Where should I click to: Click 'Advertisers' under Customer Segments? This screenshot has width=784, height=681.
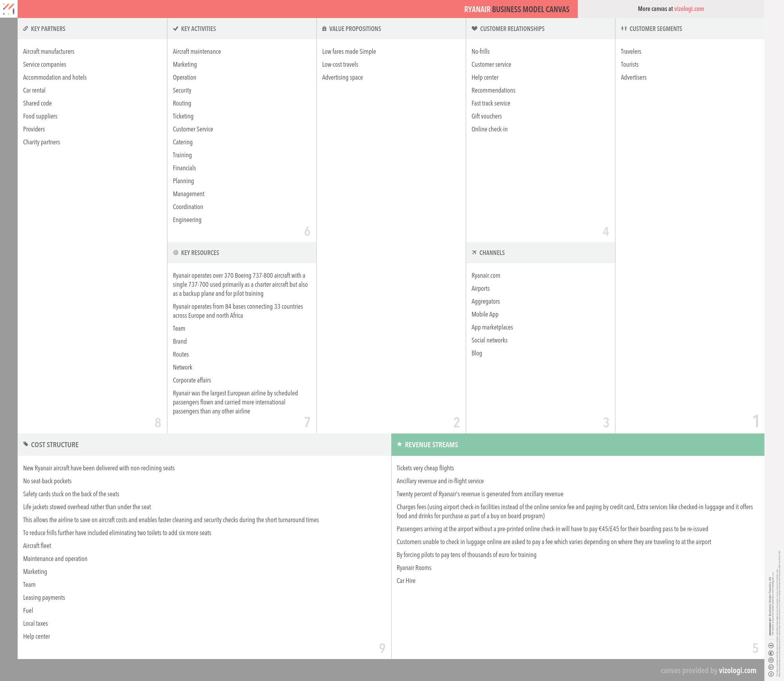coord(633,77)
